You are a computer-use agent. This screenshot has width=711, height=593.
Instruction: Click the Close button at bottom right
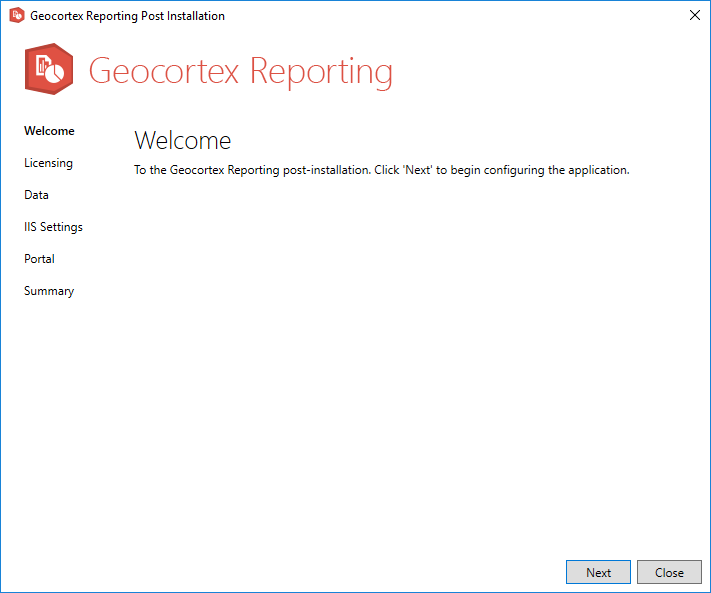(669, 573)
